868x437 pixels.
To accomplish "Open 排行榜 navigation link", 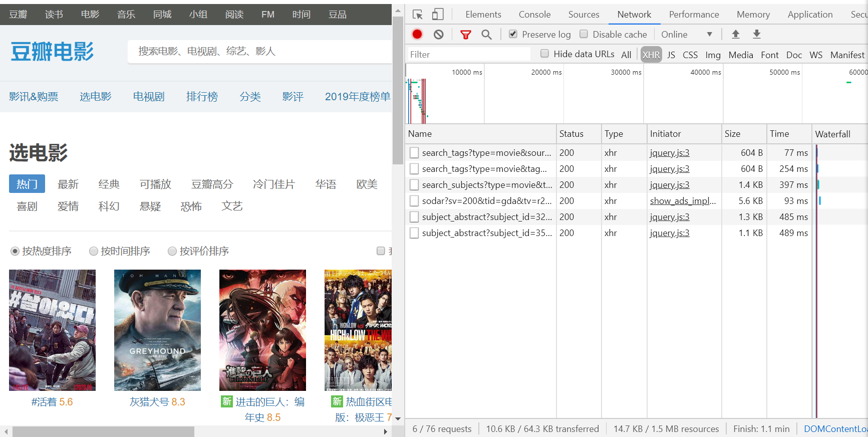I will 202,97.
